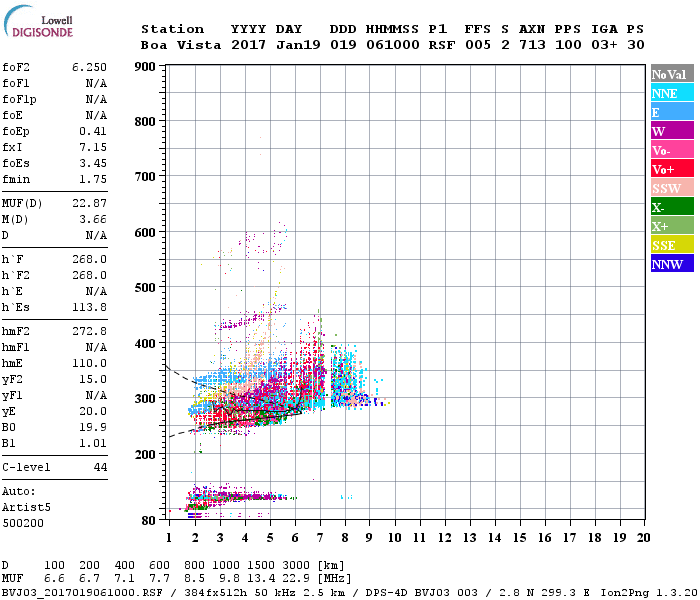Click the MUF 13.4 value in table
This screenshot has height=600, width=700.
[x=261, y=579]
